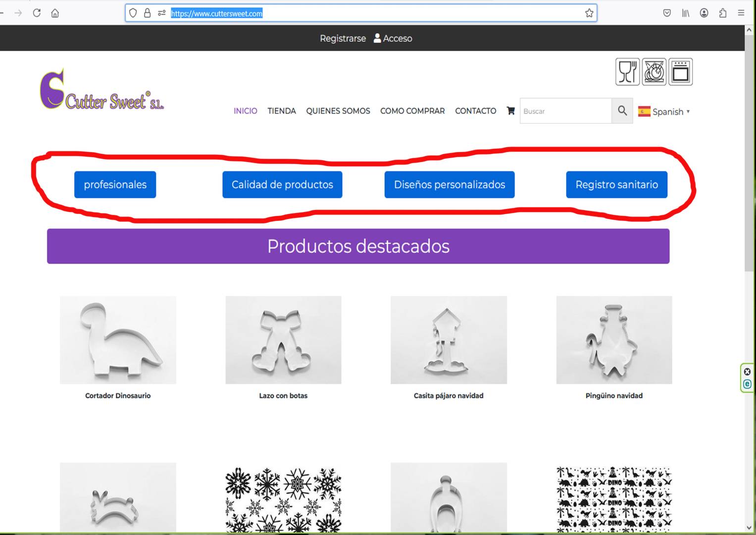Click the Calidad de productos button
Screen dimensions: 756x535
coord(282,185)
